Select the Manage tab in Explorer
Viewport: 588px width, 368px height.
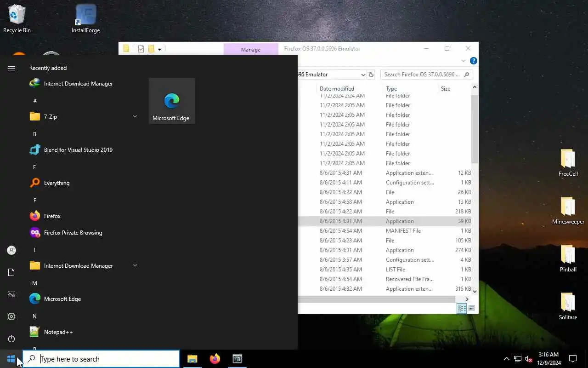pyautogui.click(x=251, y=49)
